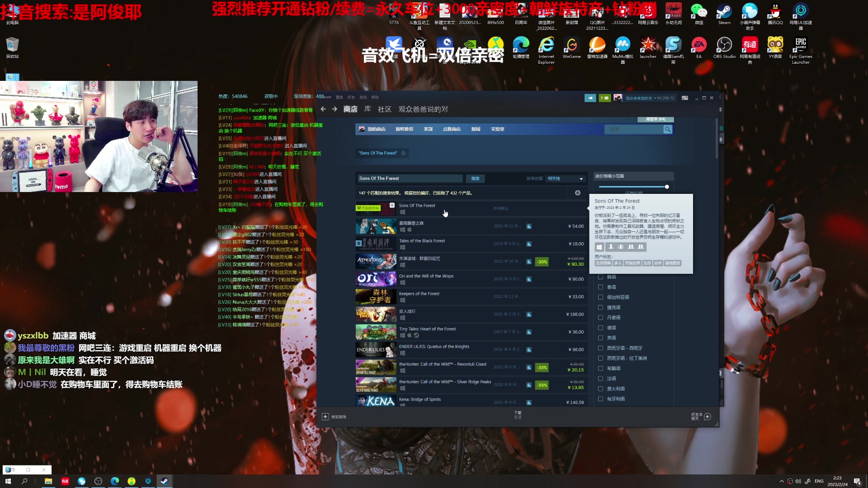The image size is (868, 488).
Task: Open Steam Big Picture mode icon
Action: [685, 98]
